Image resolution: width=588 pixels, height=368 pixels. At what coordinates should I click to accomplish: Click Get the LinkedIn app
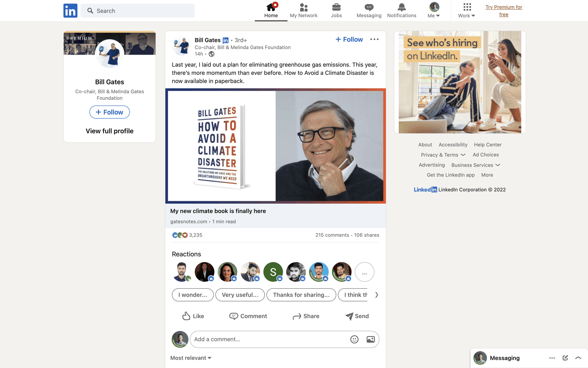pos(450,175)
